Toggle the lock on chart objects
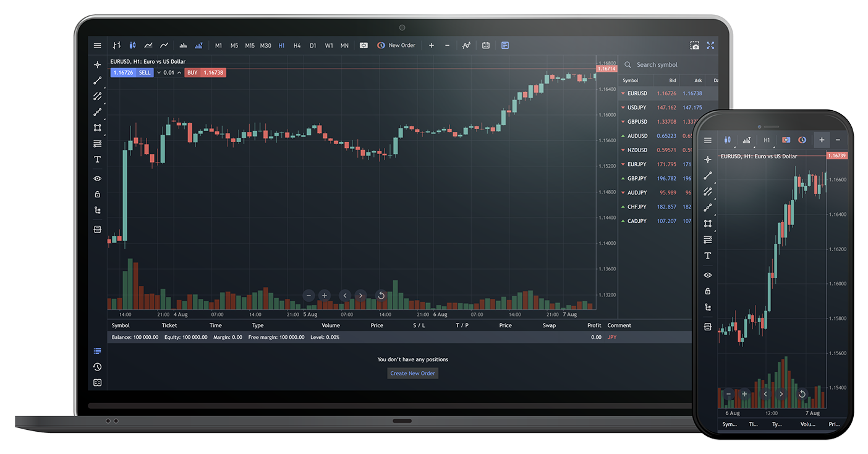This screenshot has width=868, height=454. click(97, 194)
